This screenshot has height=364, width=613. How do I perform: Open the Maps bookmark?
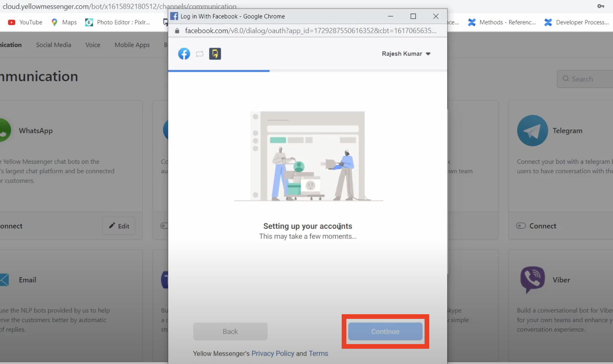click(64, 22)
